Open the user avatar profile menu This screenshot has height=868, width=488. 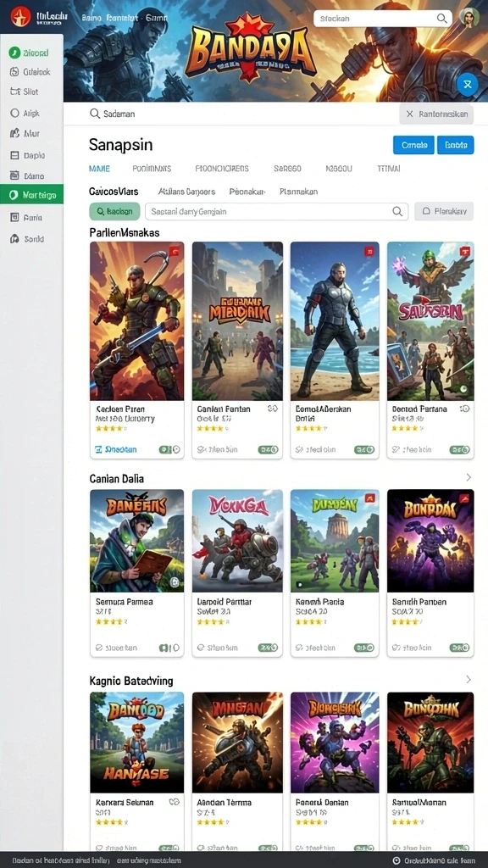[469, 17]
